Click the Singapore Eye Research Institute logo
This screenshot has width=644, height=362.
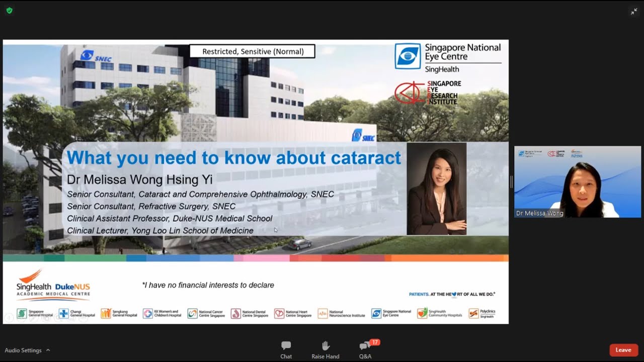tap(428, 93)
